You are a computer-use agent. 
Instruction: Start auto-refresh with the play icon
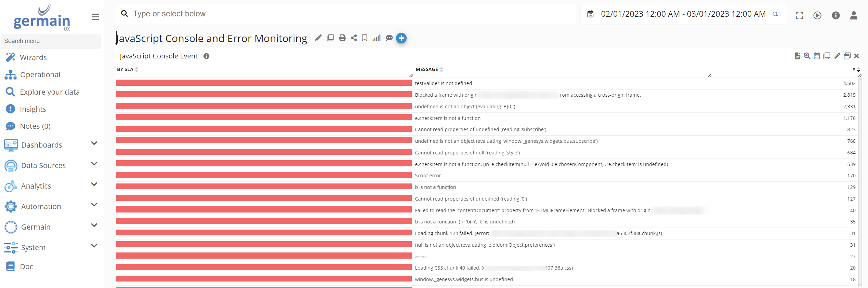click(817, 15)
